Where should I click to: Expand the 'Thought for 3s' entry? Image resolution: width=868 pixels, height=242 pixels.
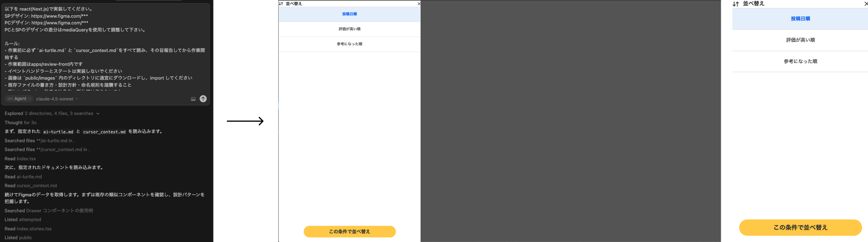tap(21, 123)
